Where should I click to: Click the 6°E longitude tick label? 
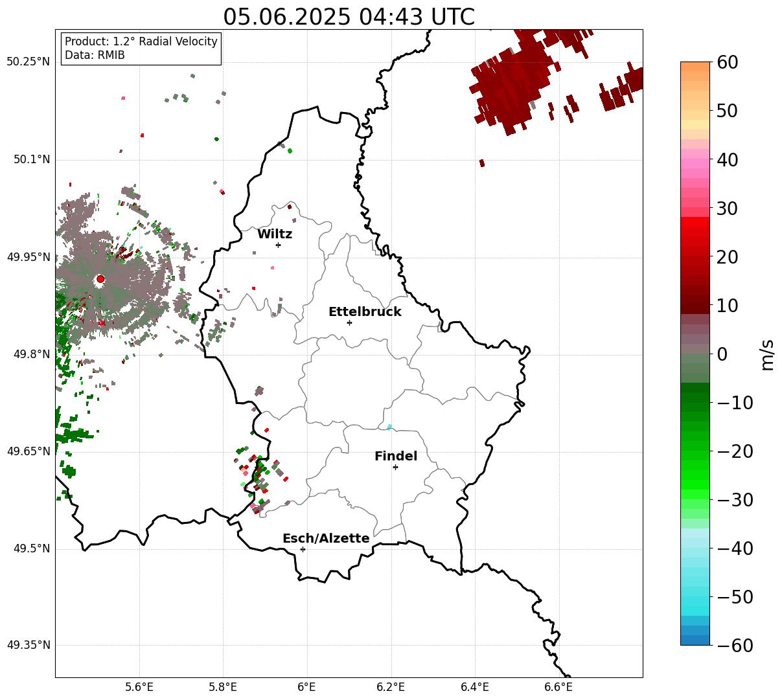click(306, 687)
